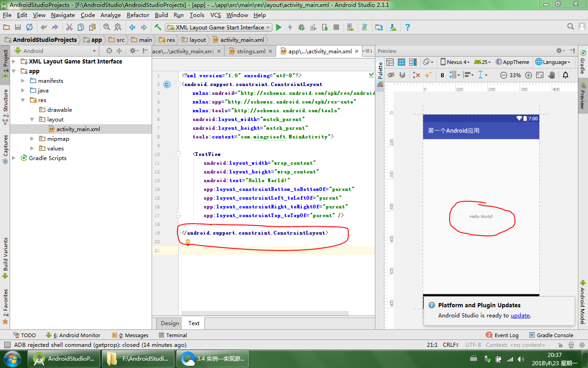Open the TODO tool window
The image size is (588, 368).
click(x=24, y=335)
